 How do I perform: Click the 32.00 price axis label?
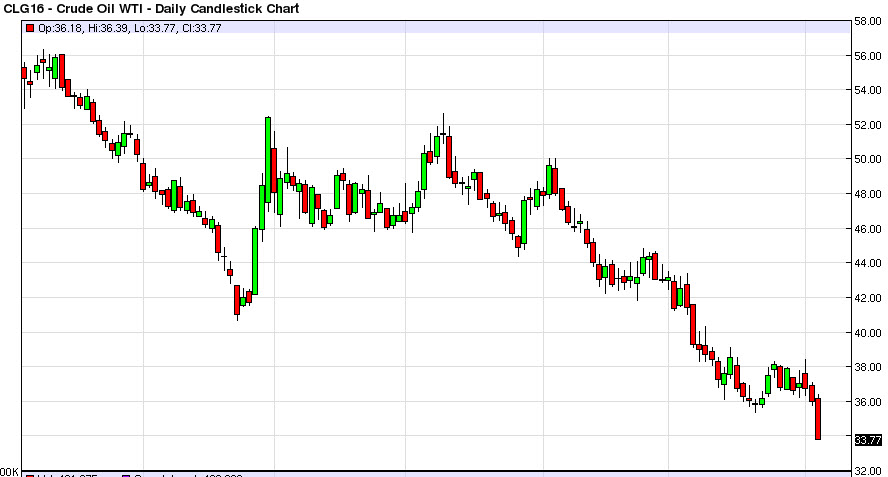coord(868,471)
